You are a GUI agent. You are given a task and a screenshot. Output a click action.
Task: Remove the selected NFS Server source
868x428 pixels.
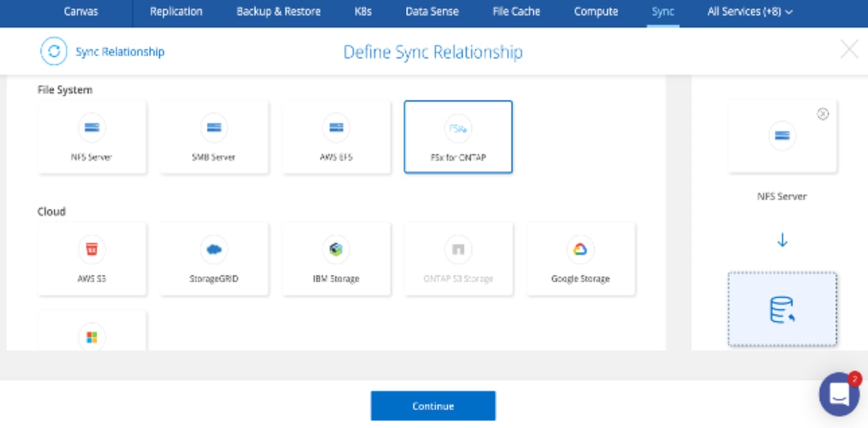click(822, 114)
